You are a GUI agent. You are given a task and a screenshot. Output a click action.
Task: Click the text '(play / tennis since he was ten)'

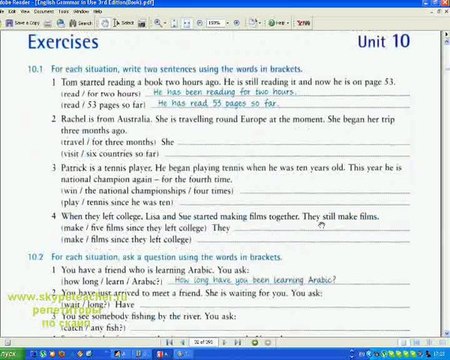tap(117, 202)
